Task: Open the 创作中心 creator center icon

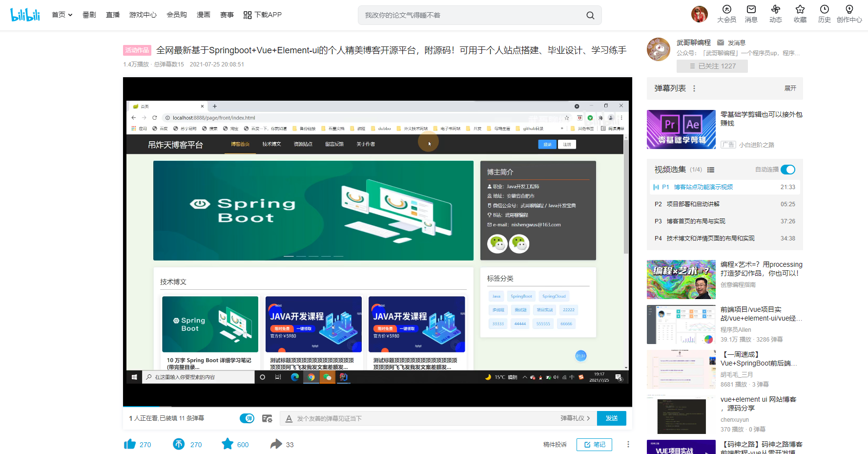Action: 849,14
